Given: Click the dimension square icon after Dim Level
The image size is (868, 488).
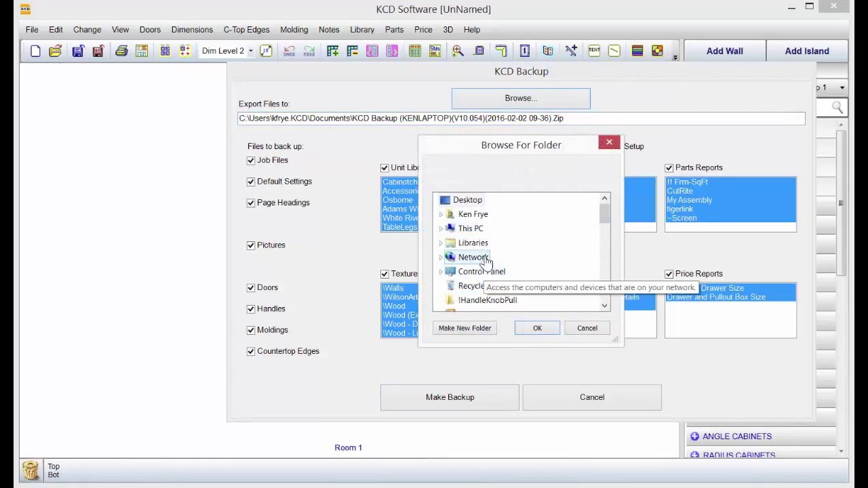Looking at the screenshot, I should (x=266, y=51).
